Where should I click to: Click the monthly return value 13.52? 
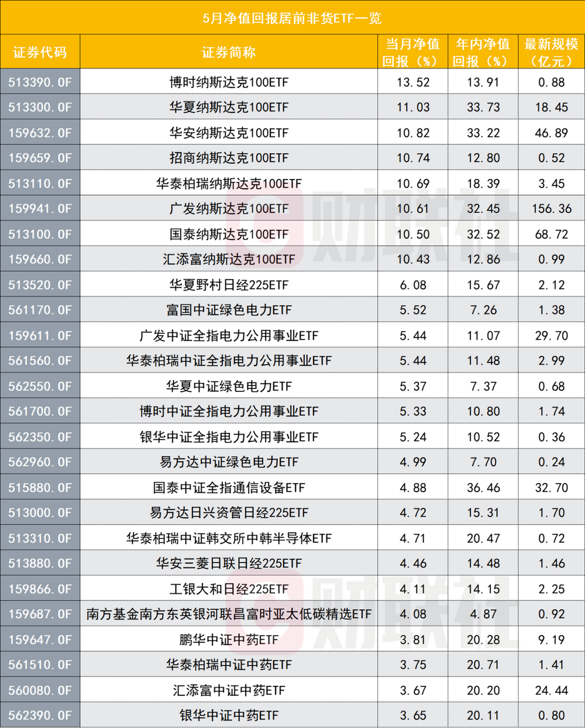pyautogui.click(x=413, y=82)
